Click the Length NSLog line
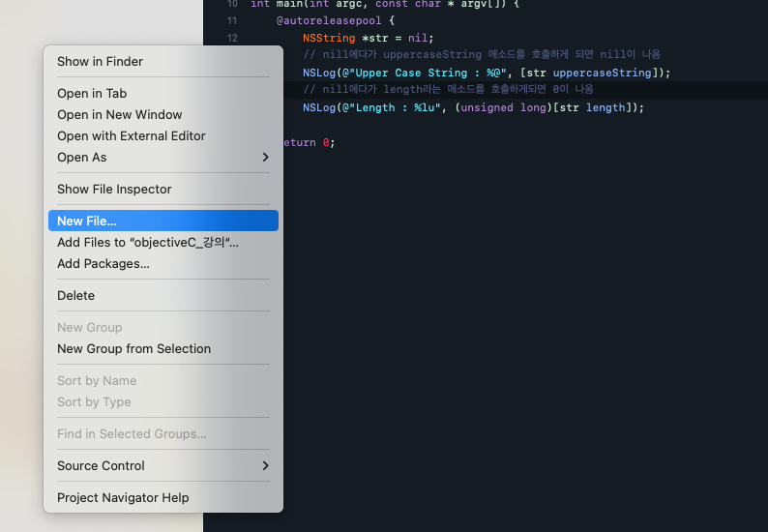The width and height of the screenshot is (768, 532). pyautogui.click(x=473, y=107)
